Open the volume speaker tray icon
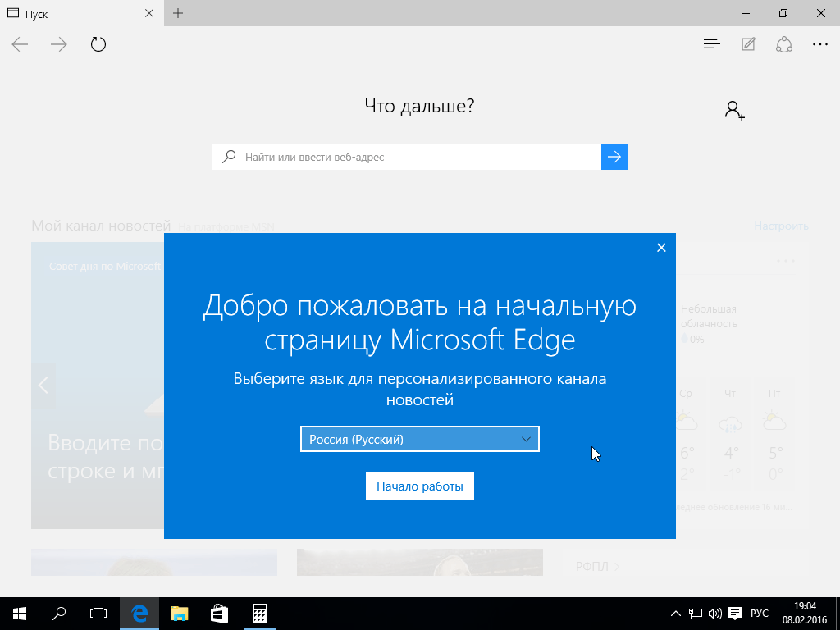This screenshot has width=840, height=630. click(714, 614)
